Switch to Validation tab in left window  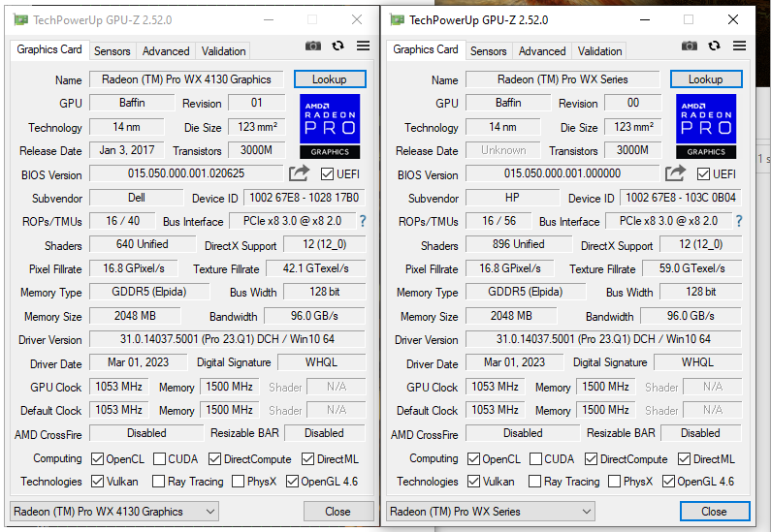tap(223, 51)
